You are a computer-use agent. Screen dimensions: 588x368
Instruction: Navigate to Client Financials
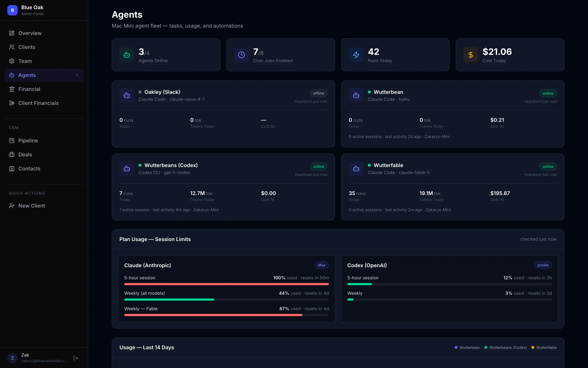tap(44, 103)
